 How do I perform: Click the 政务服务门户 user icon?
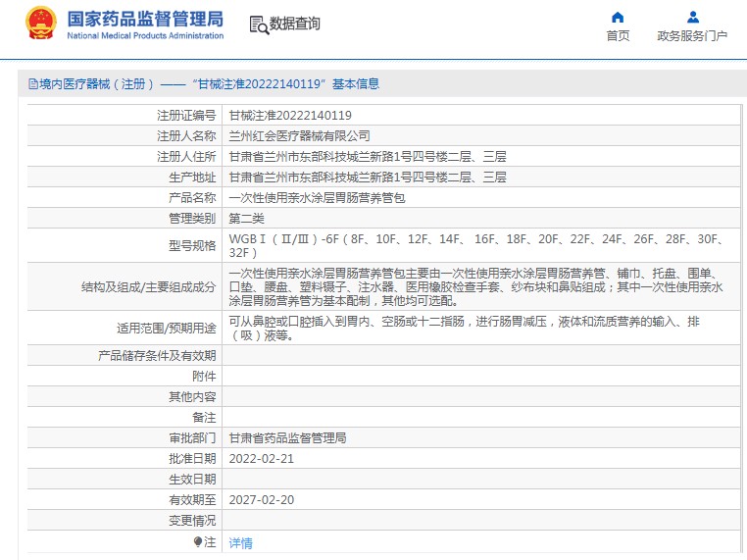(x=693, y=18)
